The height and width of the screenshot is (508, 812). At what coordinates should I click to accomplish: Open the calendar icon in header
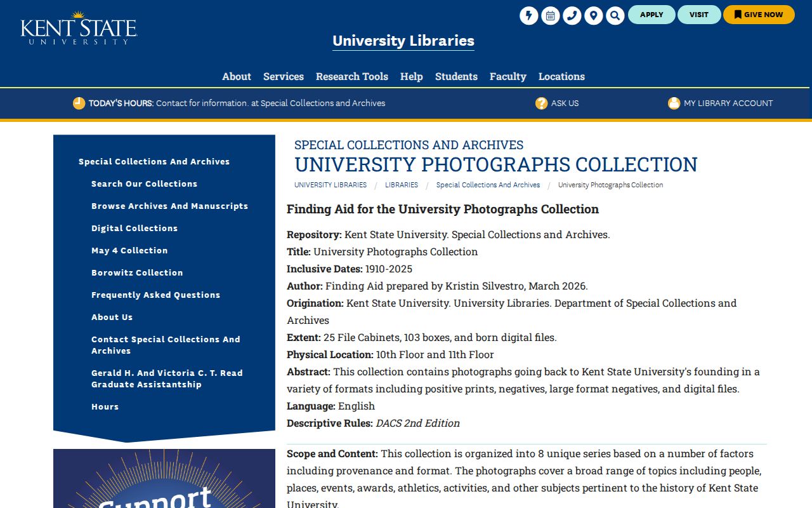[x=551, y=15]
